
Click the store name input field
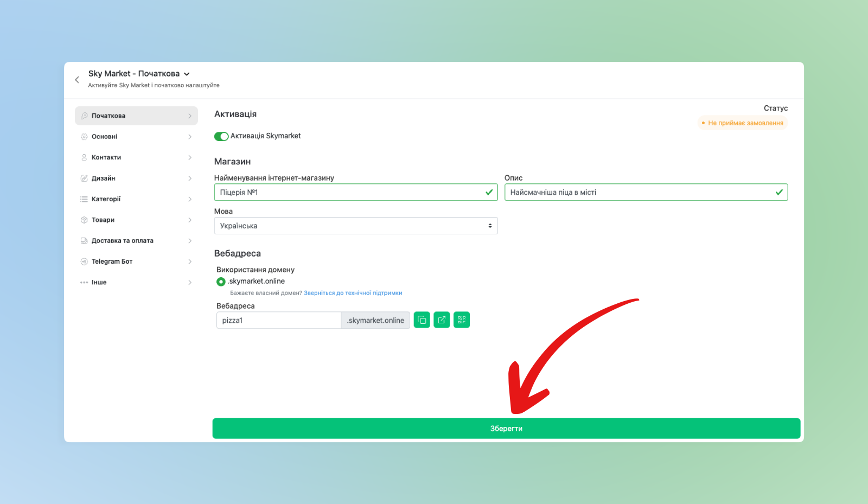click(x=350, y=192)
